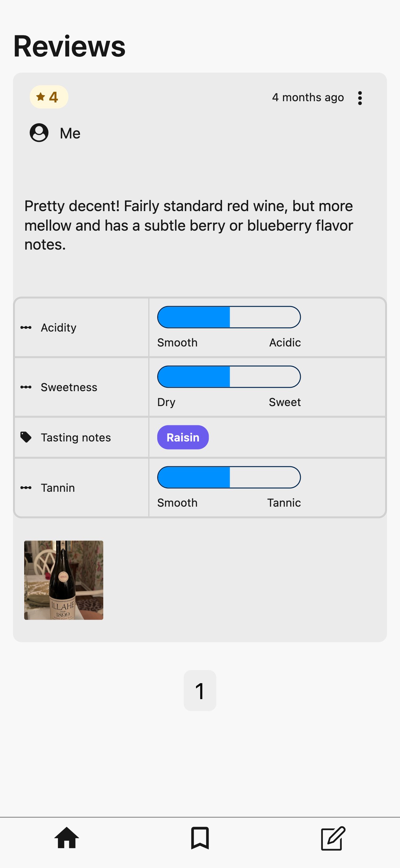This screenshot has width=400, height=868.
Task: Click the user avatar icon next to Me
Action: [39, 133]
